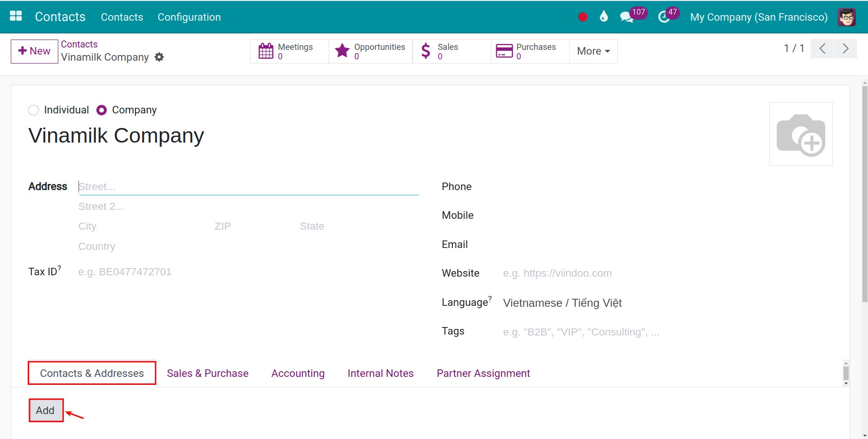Click the Tax ID input field
Viewport: 868px width, 439px height.
pyautogui.click(x=248, y=272)
